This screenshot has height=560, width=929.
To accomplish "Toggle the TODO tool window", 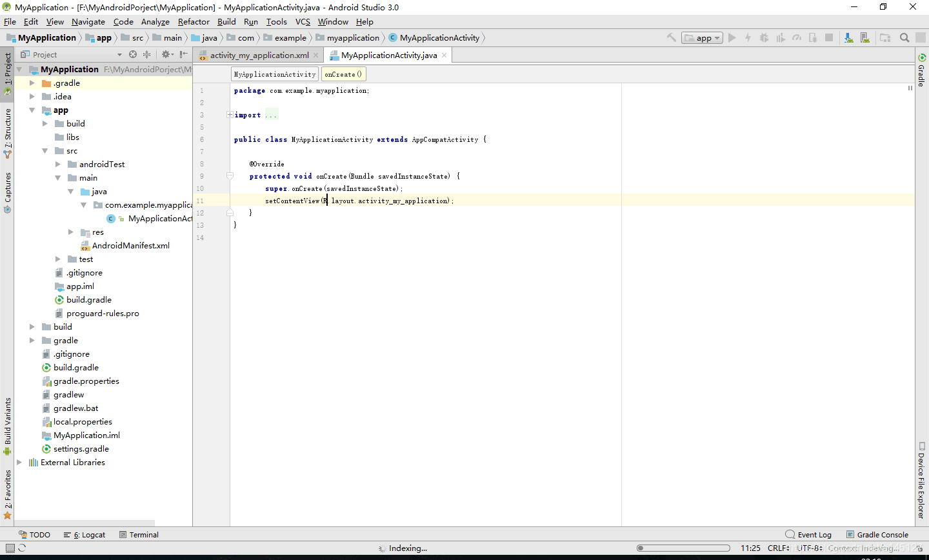I will coord(35,535).
